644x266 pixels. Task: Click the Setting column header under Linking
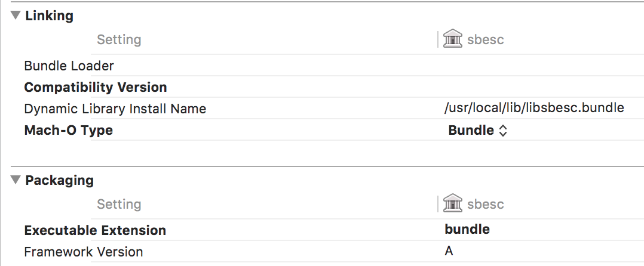point(119,40)
